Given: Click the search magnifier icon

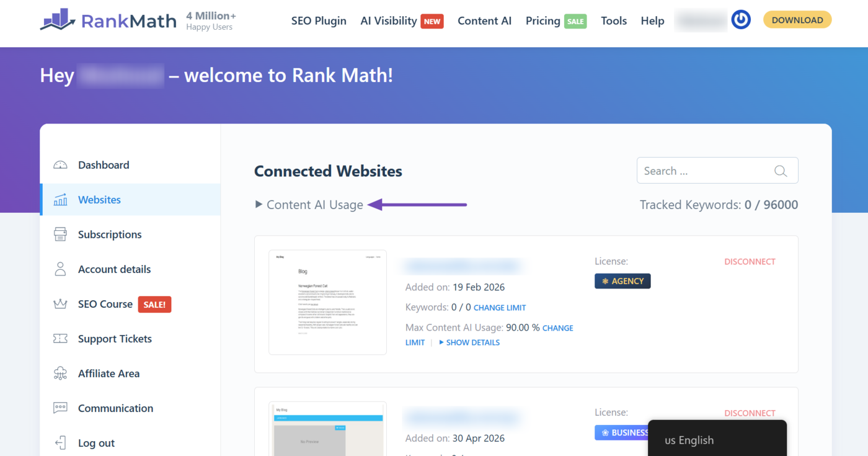Looking at the screenshot, I should tap(781, 171).
